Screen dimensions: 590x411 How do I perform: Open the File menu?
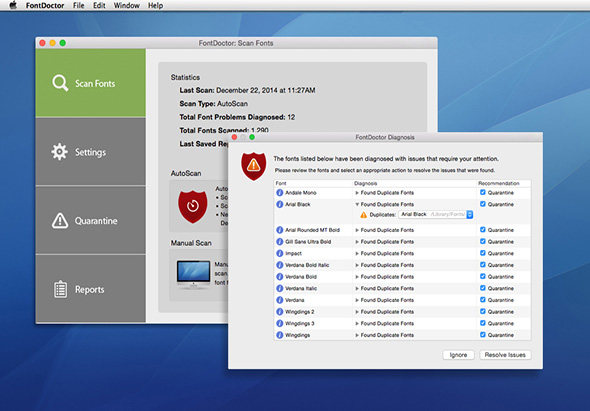78,5
